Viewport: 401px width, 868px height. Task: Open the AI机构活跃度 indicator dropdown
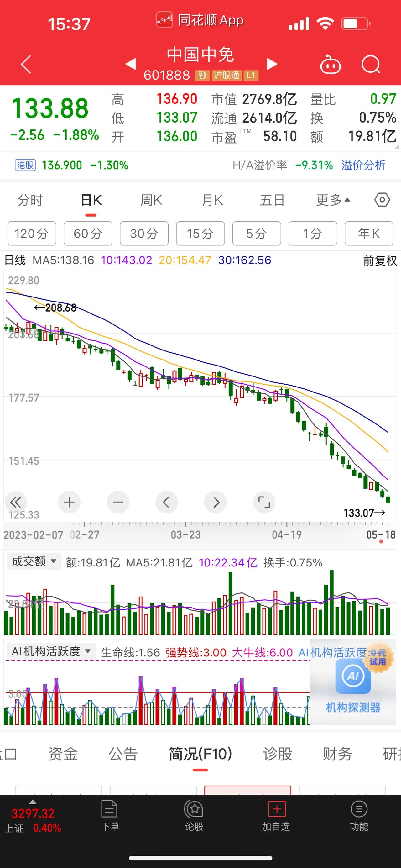click(x=51, y=651)
